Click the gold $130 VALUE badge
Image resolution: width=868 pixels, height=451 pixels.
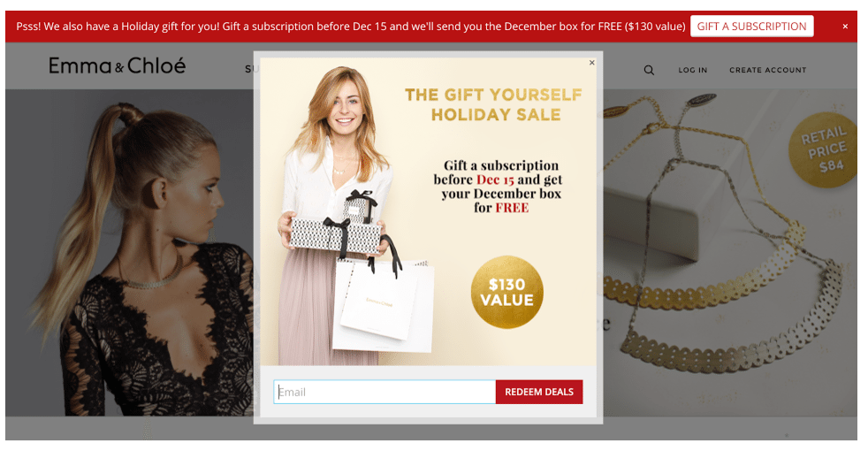click(x=506, y=292)
